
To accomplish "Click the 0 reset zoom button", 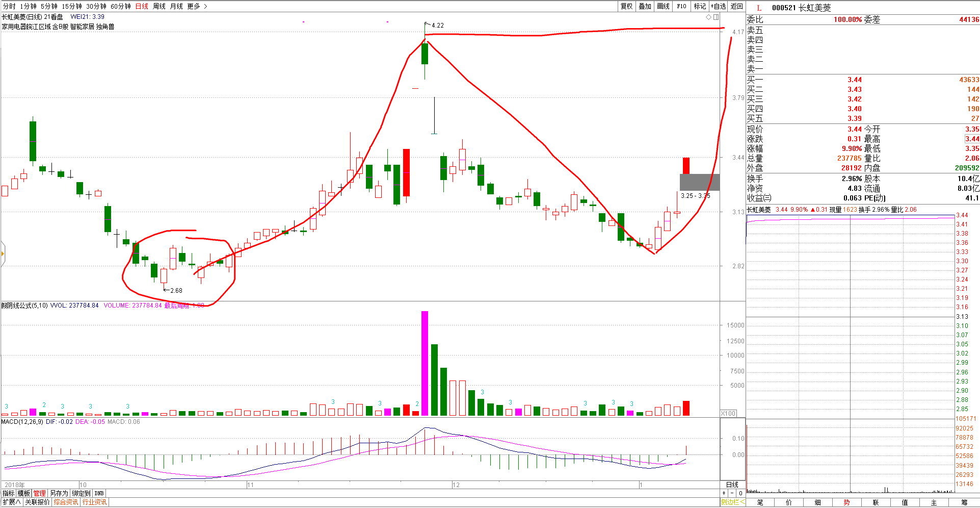I will [x=740, y=493].
